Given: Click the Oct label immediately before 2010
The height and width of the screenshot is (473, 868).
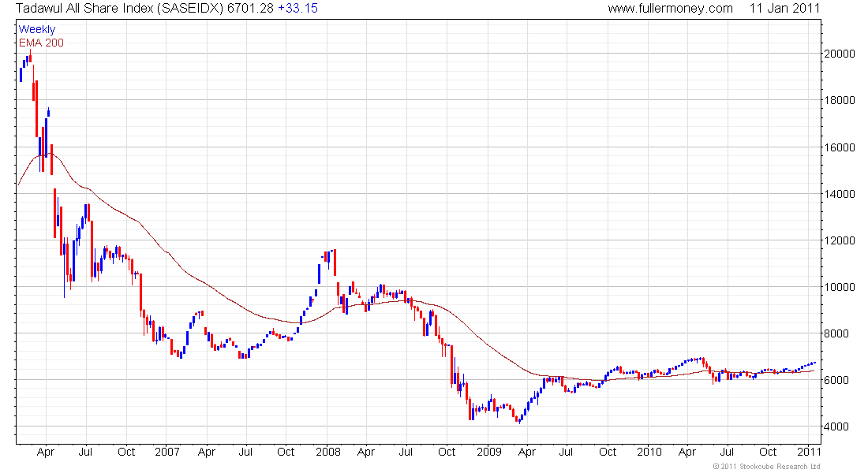Looking at the screenshot, I should 608,452.
